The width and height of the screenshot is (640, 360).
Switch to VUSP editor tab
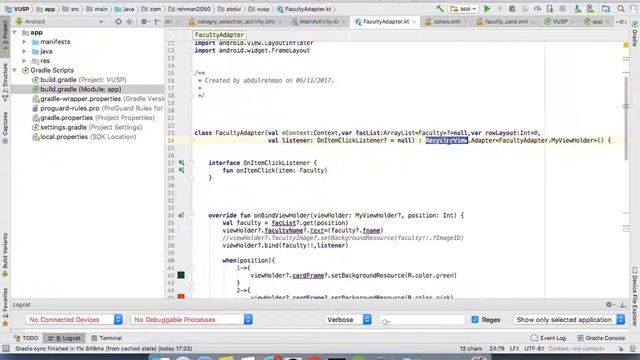pyautogui.click(x=559, y=22)
